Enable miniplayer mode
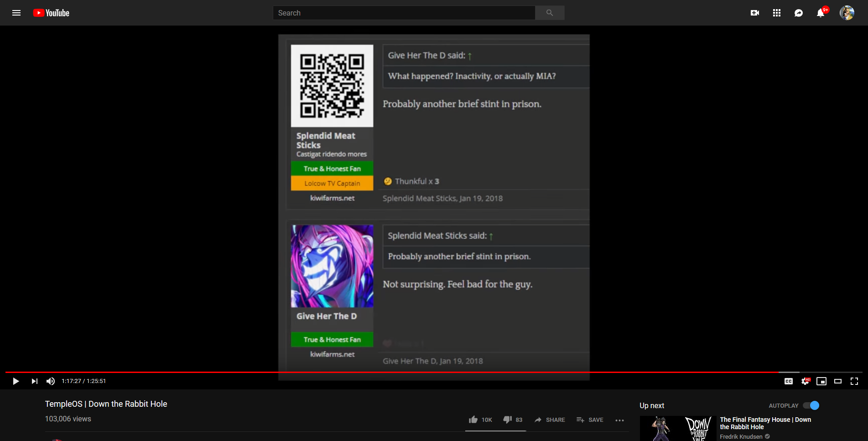 (821, 381)
